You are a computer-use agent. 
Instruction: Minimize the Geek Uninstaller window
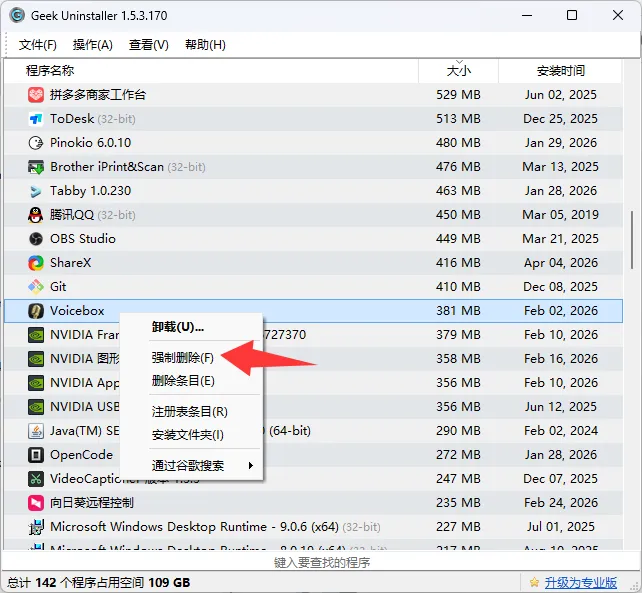(527, 16)
